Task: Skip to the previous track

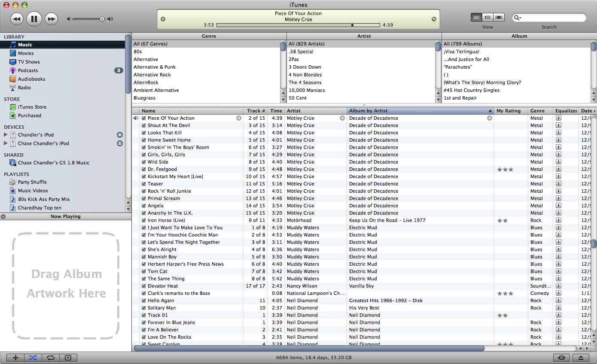Action: [x=17, y=19]
